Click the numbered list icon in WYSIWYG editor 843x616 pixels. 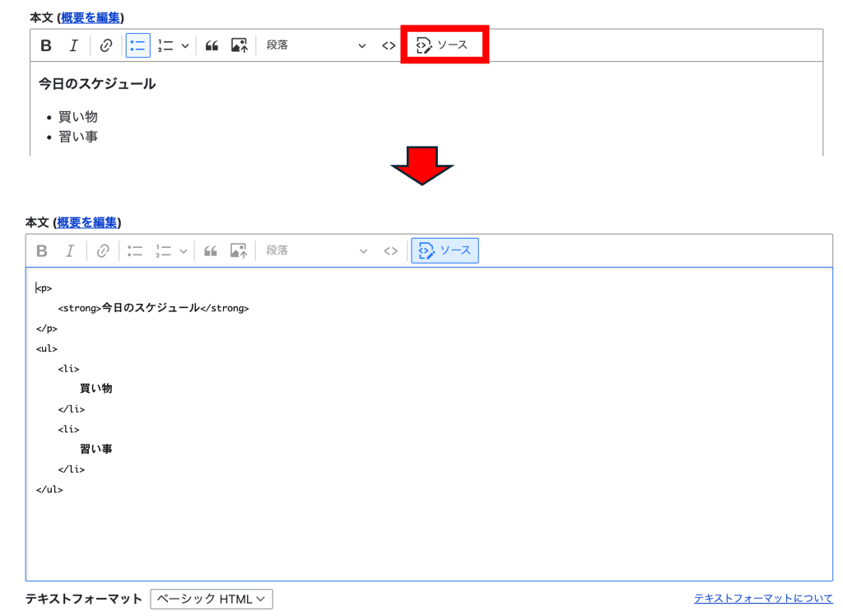click(x=165, y=45)
